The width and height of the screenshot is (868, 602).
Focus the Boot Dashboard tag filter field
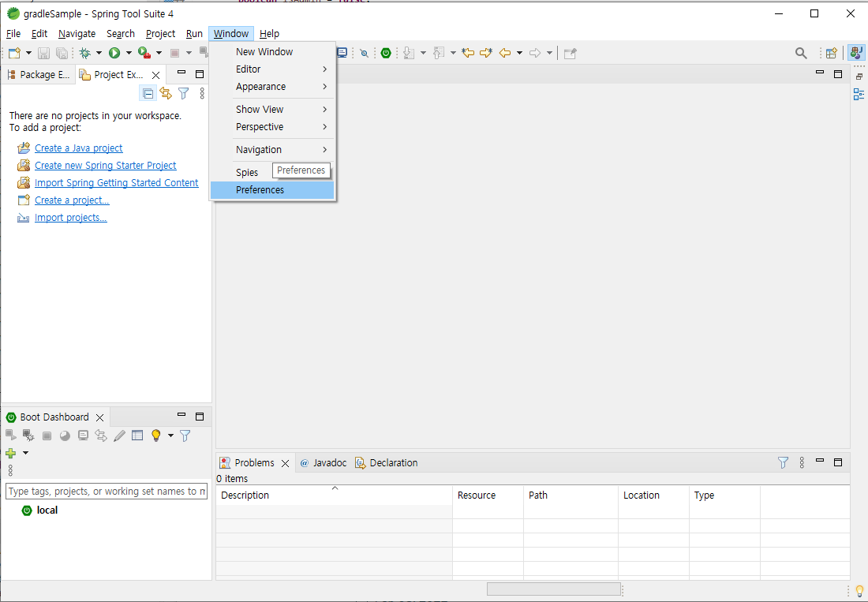107,492
